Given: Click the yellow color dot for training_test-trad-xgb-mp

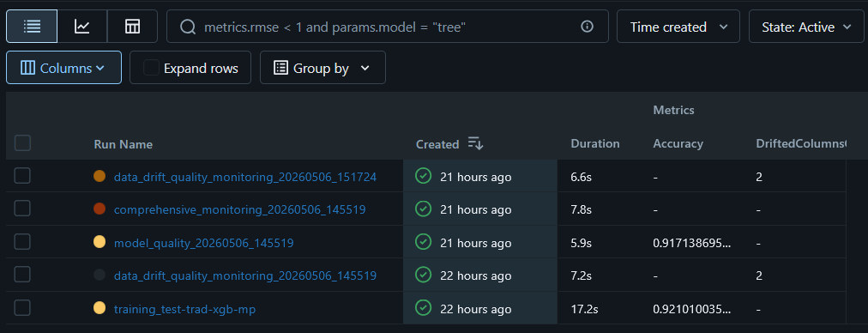Looking at the screenshot, I should [x=99, y=308].
